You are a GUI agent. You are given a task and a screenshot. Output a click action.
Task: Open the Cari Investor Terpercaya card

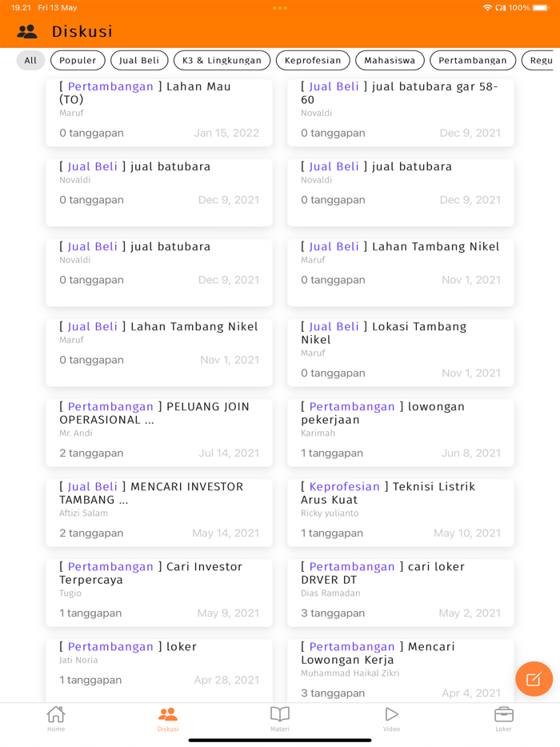point(158,592)
